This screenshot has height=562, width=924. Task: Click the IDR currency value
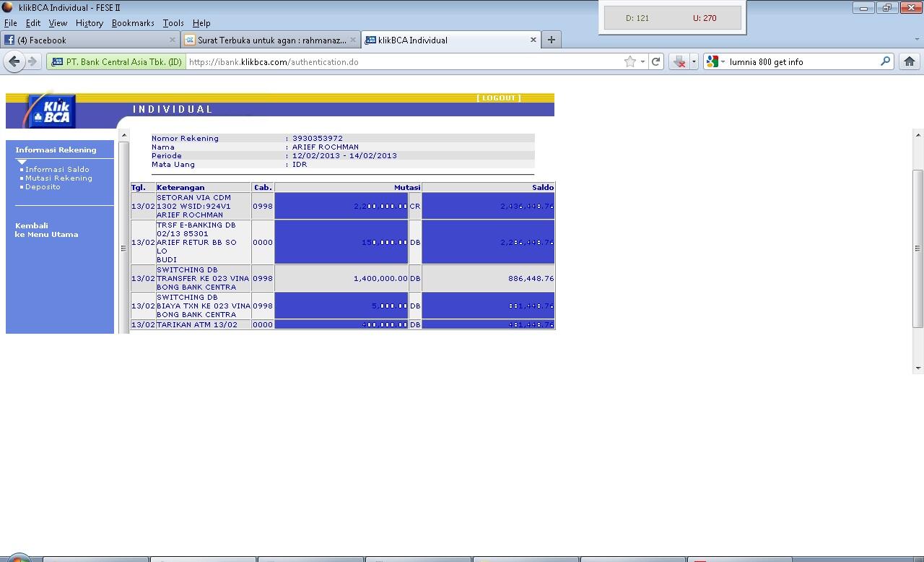[300, 165]
